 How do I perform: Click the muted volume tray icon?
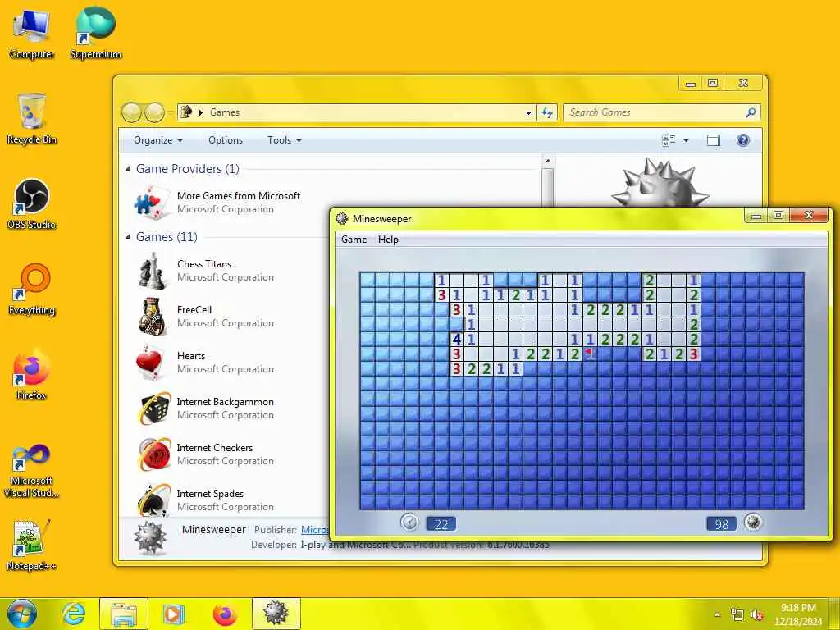[757, 614]
